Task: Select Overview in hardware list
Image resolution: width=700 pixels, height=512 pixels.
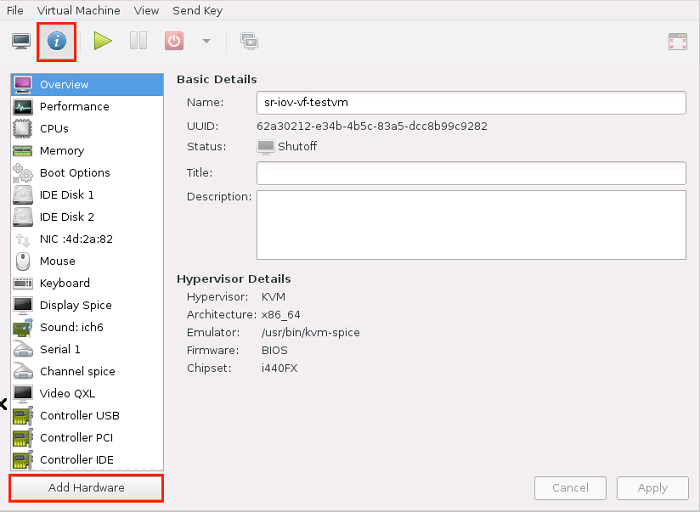Action: (87, 84)
